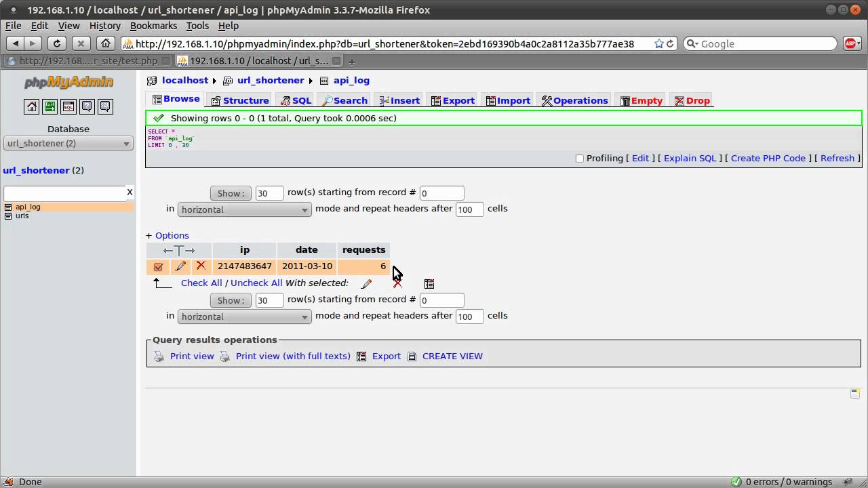The image size is (868, 488).
Task: Click the sidebar table filter field
Action: tap(64, 193)
